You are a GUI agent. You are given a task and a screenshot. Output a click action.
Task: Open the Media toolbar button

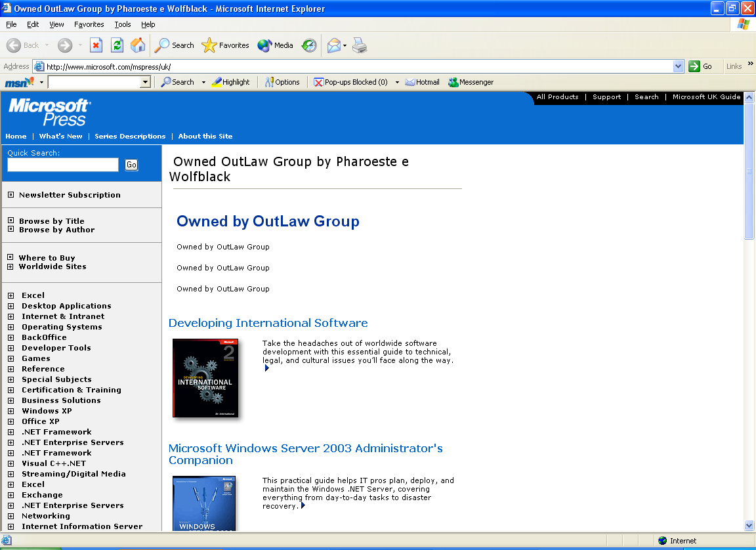pos(276,45)
